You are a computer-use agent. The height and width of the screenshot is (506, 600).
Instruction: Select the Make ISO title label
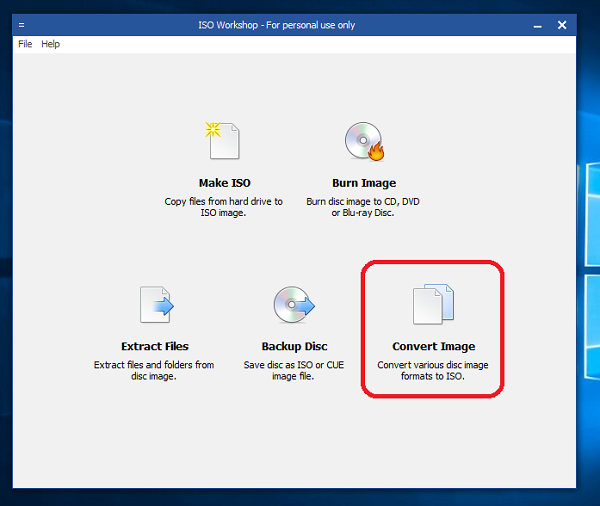(x=225, y=183)
